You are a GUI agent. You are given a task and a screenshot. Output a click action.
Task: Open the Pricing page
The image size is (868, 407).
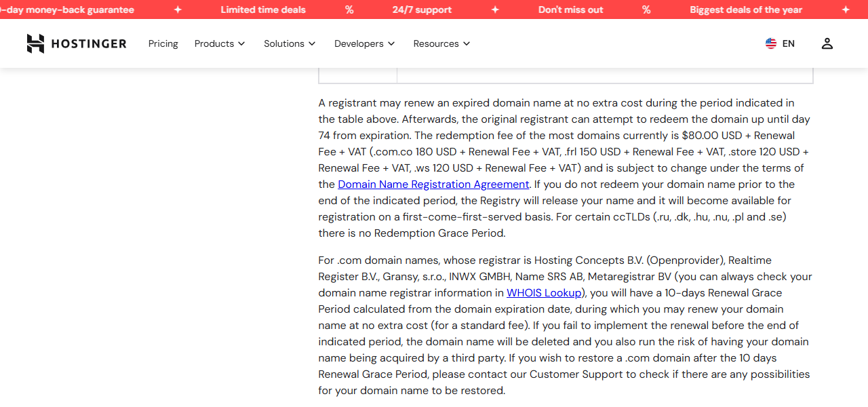(x=163, y=43)
